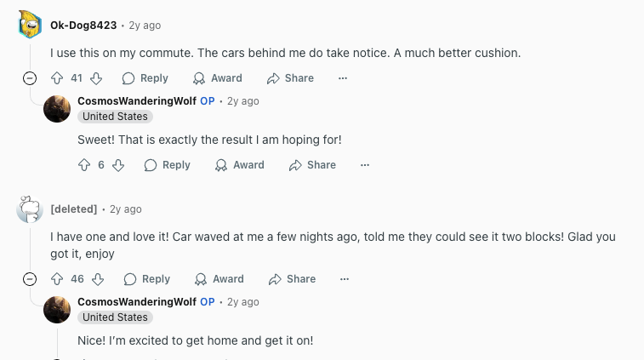
Task: Open Ok-Dog8423 username link
Action: pos(83,26)
